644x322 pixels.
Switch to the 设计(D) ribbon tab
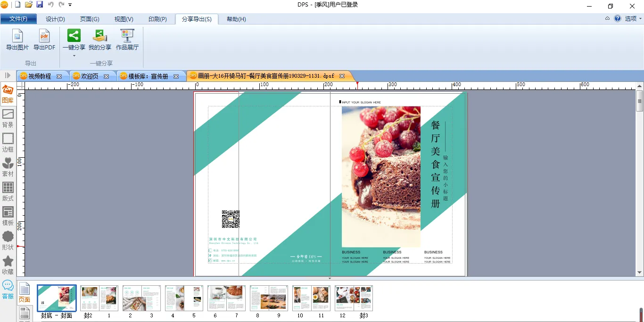[55, 19]
